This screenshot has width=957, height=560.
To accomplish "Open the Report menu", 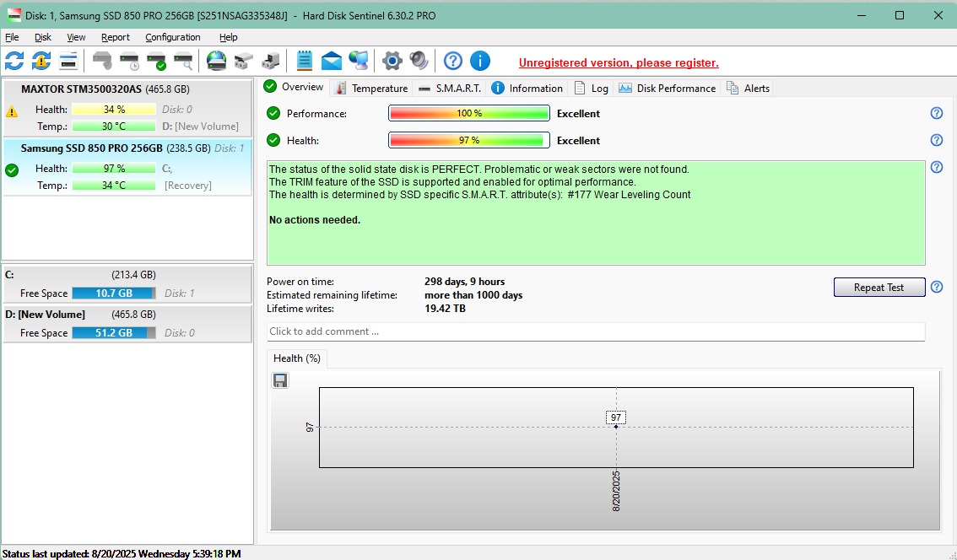I will [x=116, y=37].
